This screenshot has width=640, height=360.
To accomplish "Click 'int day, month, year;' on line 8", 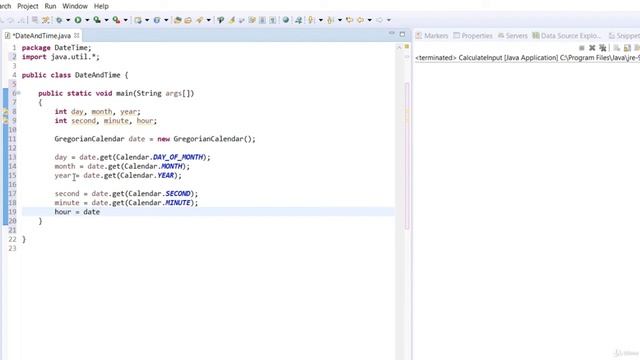I will [x=98, y=111].
